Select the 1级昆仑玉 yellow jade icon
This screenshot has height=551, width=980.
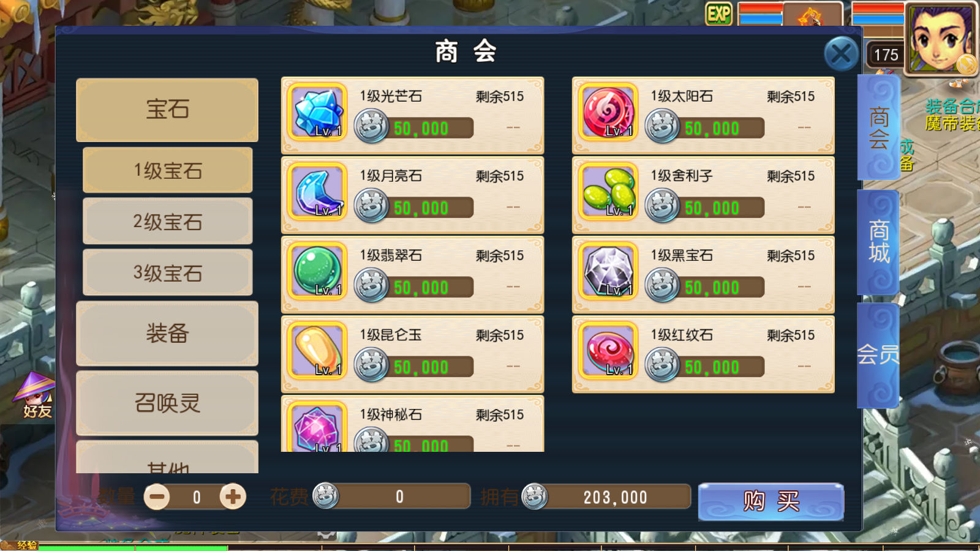pyautogui.click(x=317, y=351)
